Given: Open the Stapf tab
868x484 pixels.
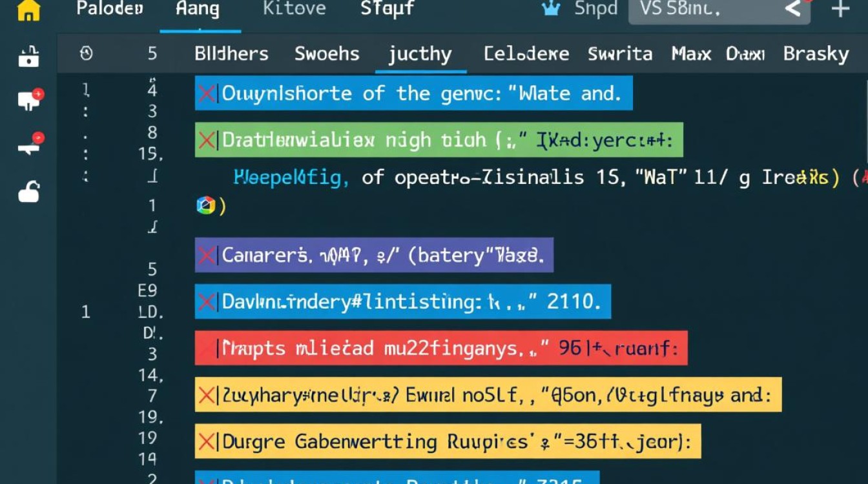Looking at the screenshot, I should coord(387,9).
